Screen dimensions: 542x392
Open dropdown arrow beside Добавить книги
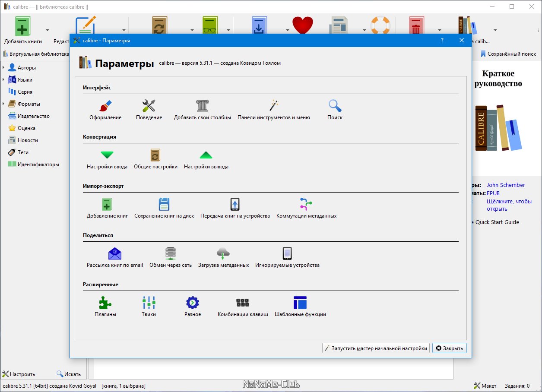(48, 30)
